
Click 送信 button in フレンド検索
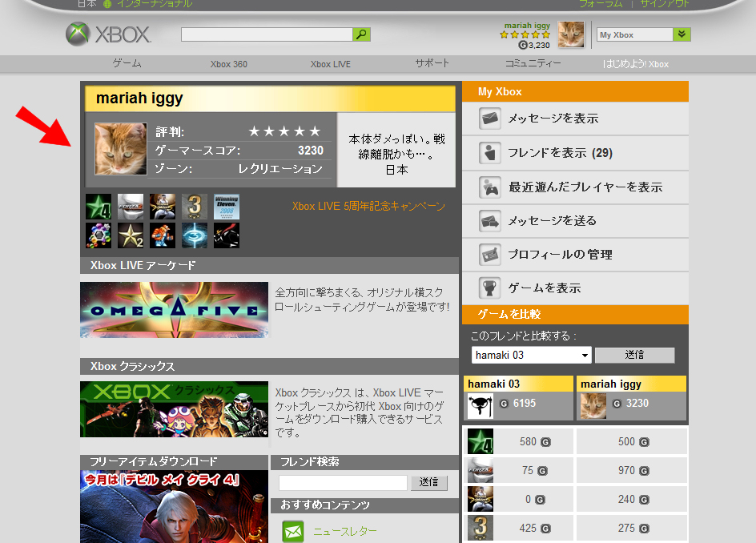pyautogui.click(x=429, y=483)
